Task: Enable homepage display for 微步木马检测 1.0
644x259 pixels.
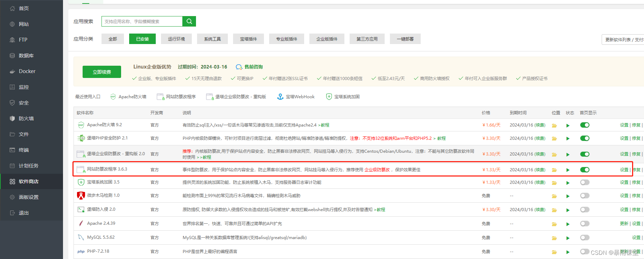Action: pos(585,196)
